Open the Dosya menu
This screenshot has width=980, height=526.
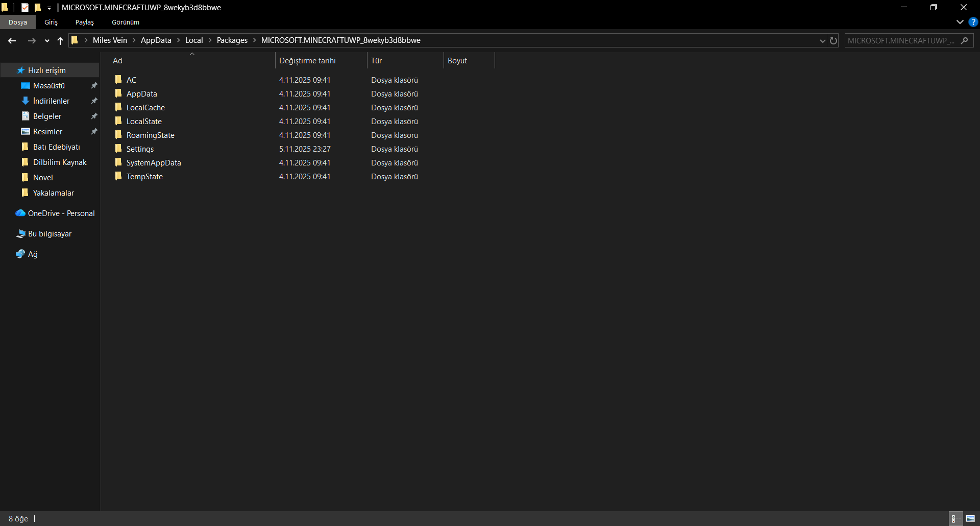pos(18,22)
